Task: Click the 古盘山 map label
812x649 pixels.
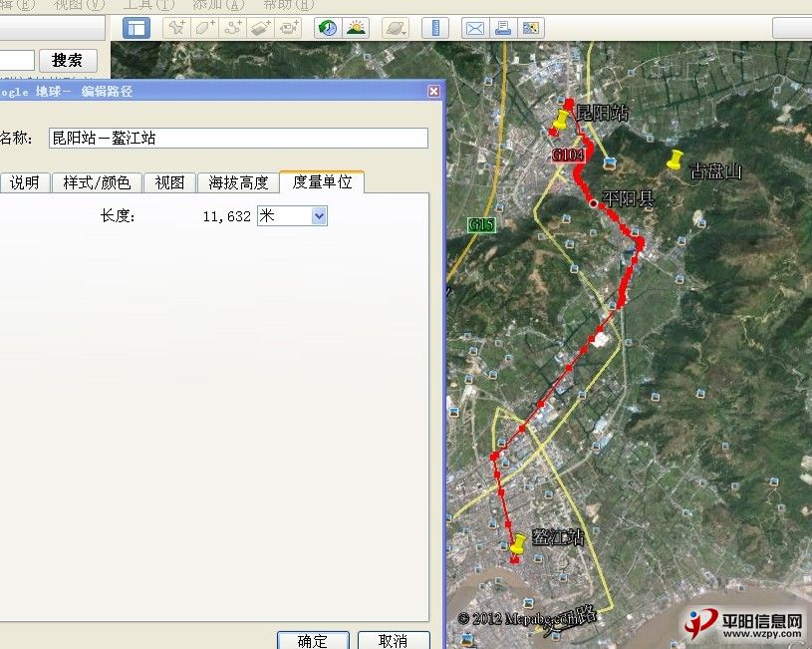Action: click(x=716, y=171)
